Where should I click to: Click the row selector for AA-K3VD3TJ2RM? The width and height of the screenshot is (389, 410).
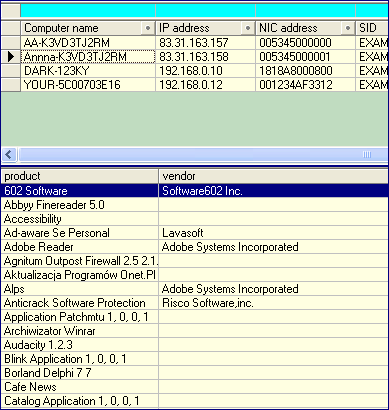click(x=11, y=43)
